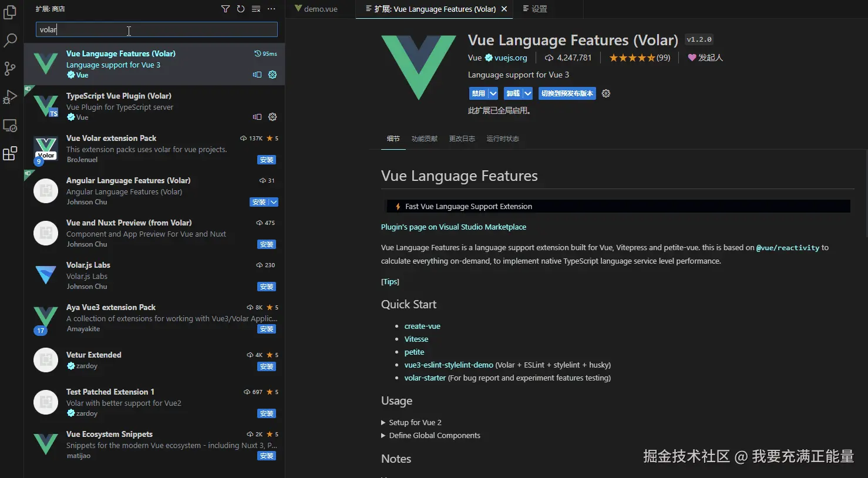Click the star rating (99)
868x478 pixels.
(640, 58)
